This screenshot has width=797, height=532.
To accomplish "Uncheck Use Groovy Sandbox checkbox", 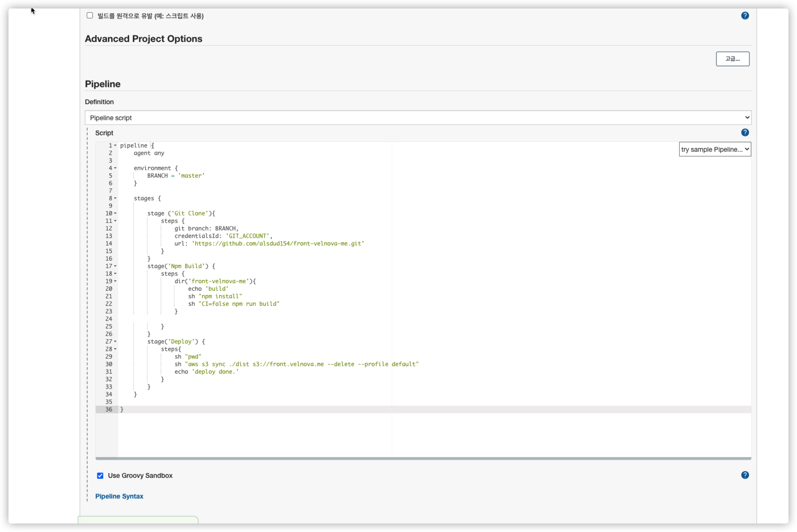I will pyautogui.click(x=100, y=476).
